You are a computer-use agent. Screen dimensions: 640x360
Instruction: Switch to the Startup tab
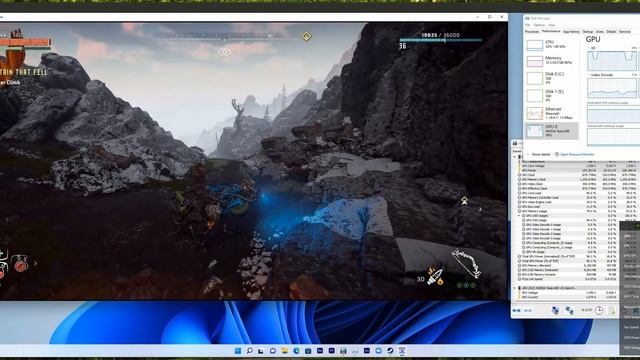[588, 32]
